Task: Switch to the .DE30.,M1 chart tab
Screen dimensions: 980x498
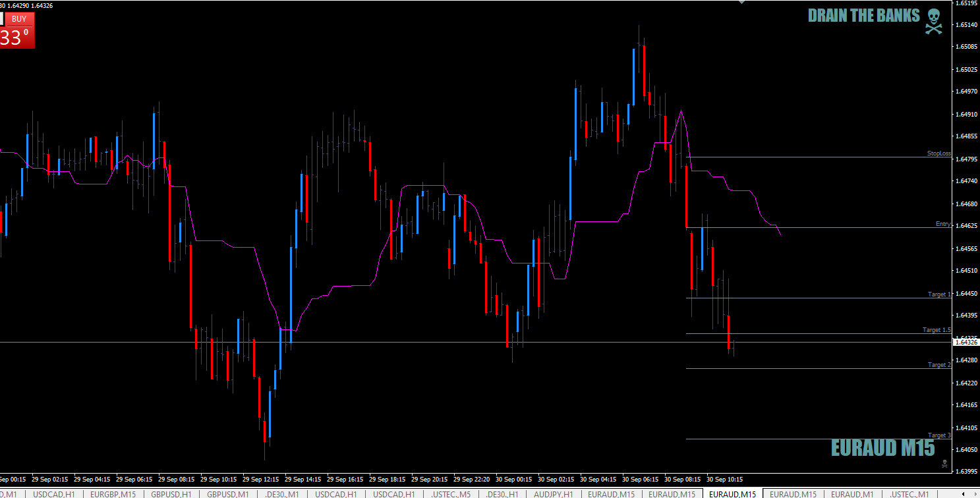Action: 282,494
